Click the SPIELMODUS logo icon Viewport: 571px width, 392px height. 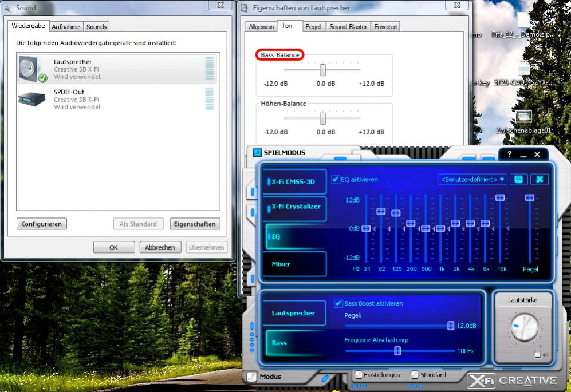click(258, 152)
